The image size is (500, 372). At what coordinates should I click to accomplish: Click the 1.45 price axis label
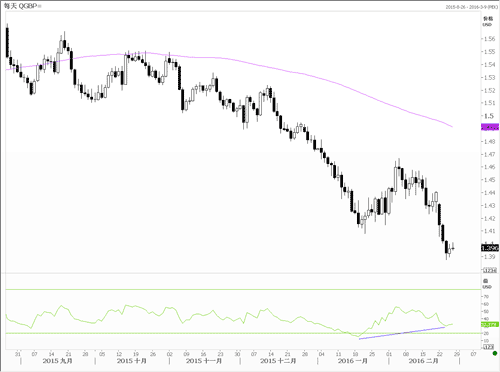pos(489,180)
